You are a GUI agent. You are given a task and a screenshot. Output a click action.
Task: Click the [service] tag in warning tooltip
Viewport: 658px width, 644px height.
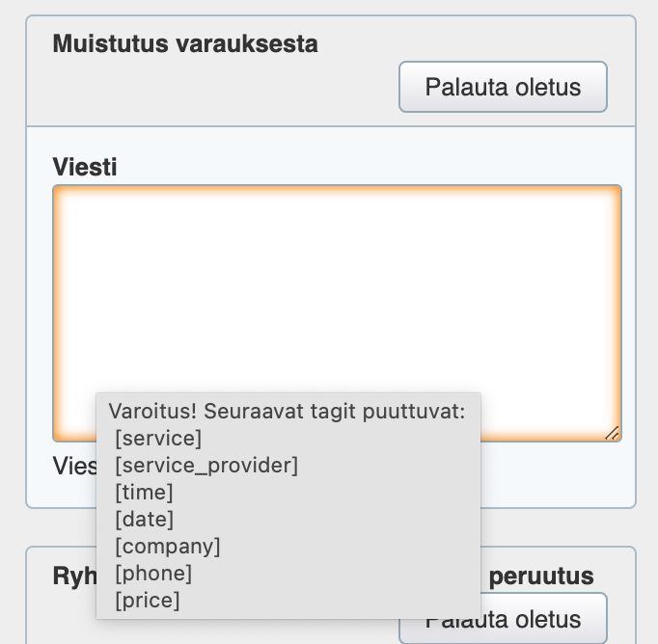tap(158, 439)
